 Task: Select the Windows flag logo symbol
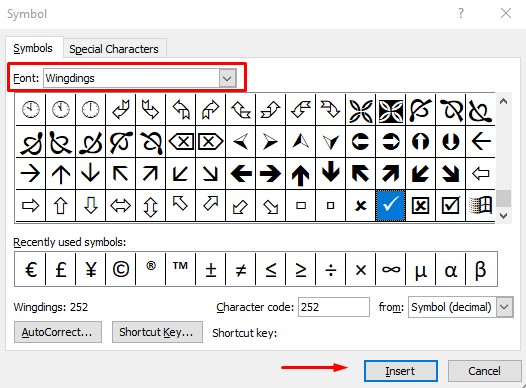tap(480, 205)
